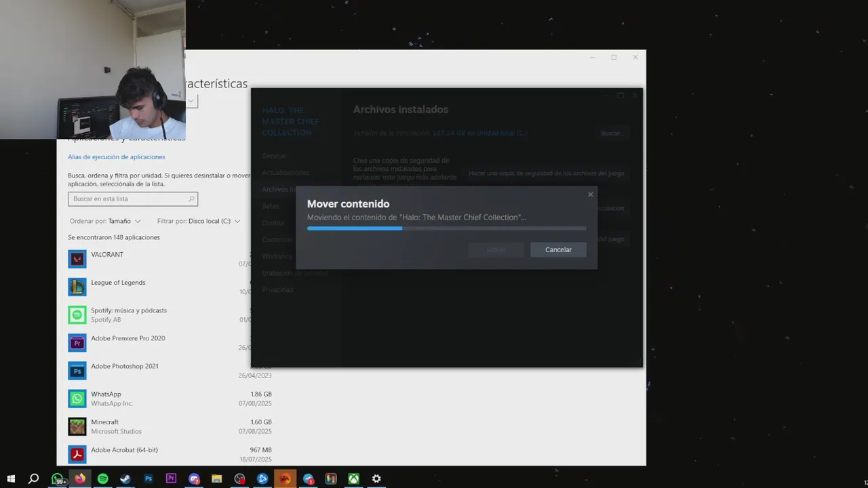Screen dimensions: 868x488
Task: Click the VALORANT app icon in the list
Action: coord(77,259)
